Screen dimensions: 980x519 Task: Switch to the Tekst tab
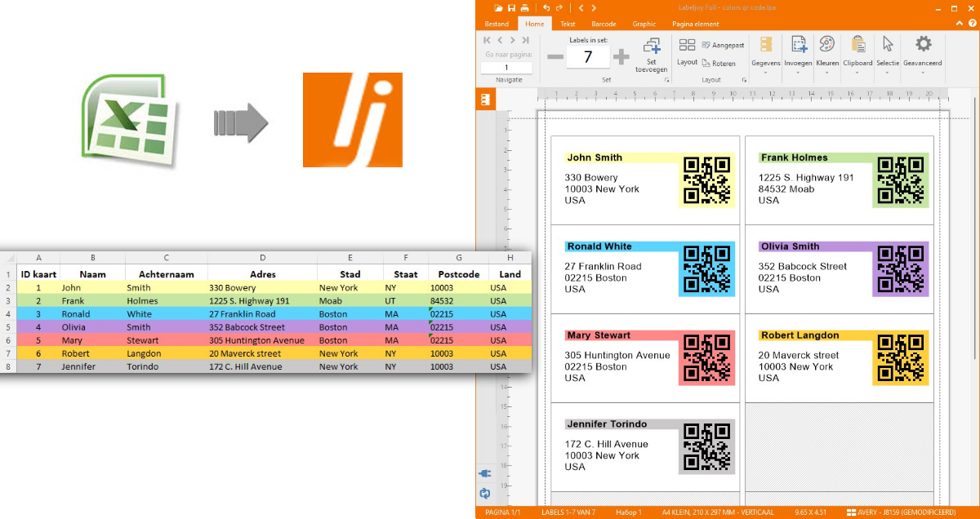click(568, 24)
